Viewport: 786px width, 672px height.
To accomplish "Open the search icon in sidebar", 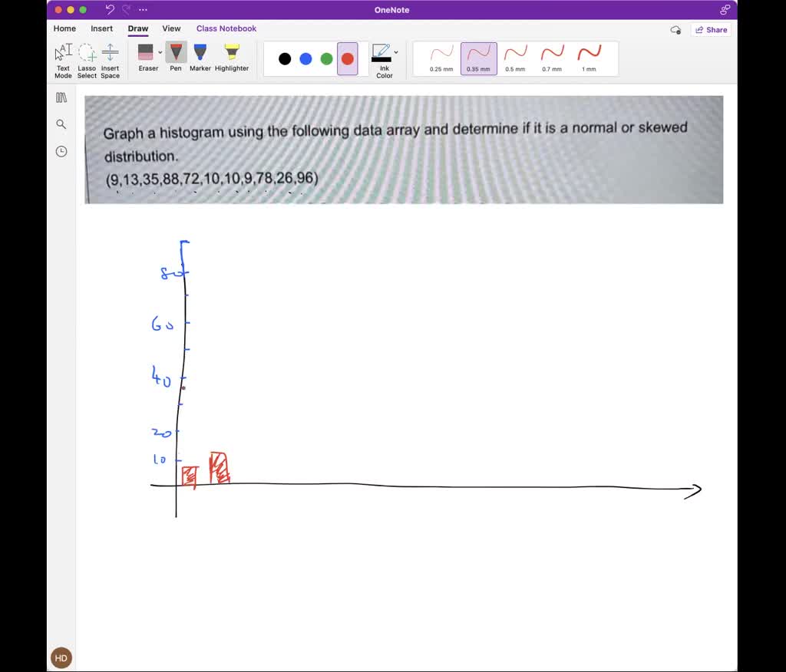I will click(61, 124).
